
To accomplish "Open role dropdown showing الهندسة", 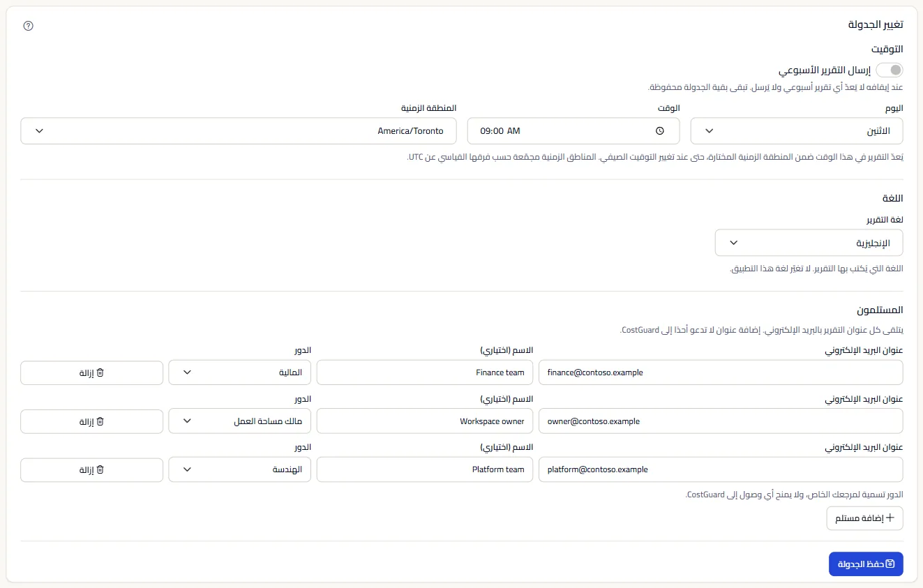I will (x=240, y=470).
